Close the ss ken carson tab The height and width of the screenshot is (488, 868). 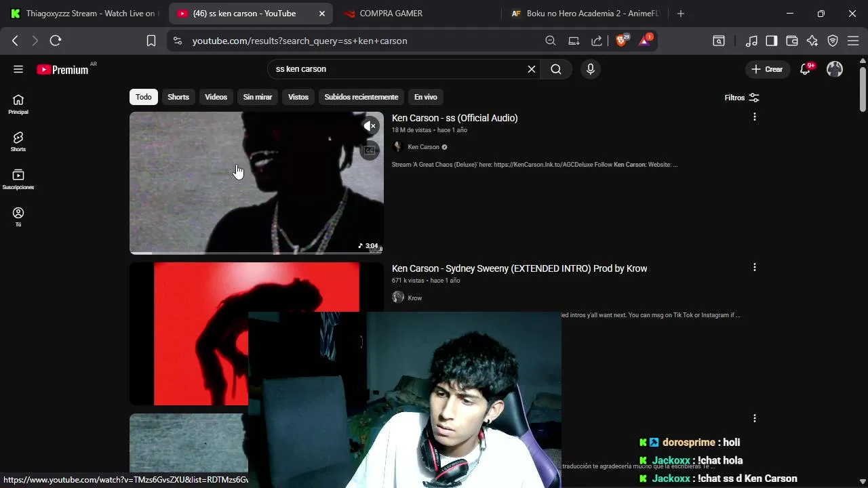(x=321, y=14)
